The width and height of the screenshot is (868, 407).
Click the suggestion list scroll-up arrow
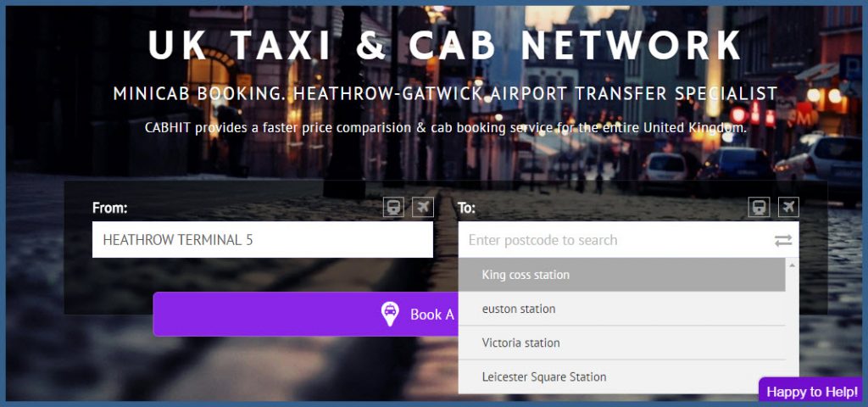[x=793, y=265]
